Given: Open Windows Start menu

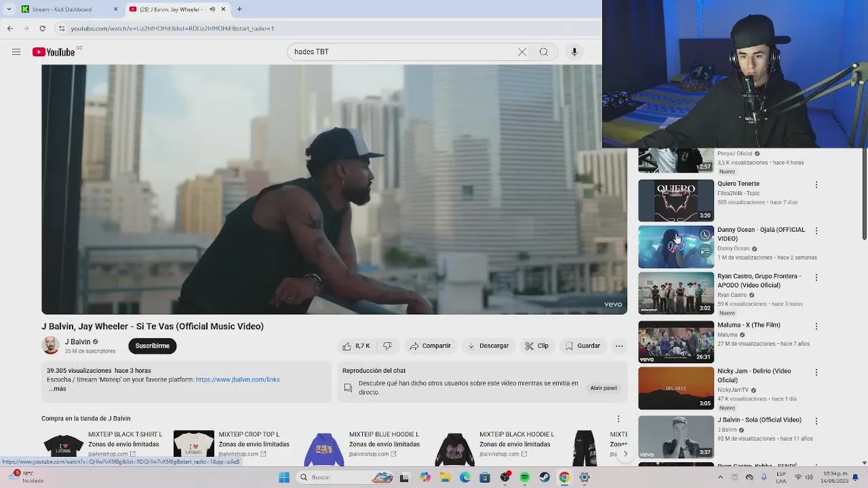Looking at the screenshot, I should point(284,477).
